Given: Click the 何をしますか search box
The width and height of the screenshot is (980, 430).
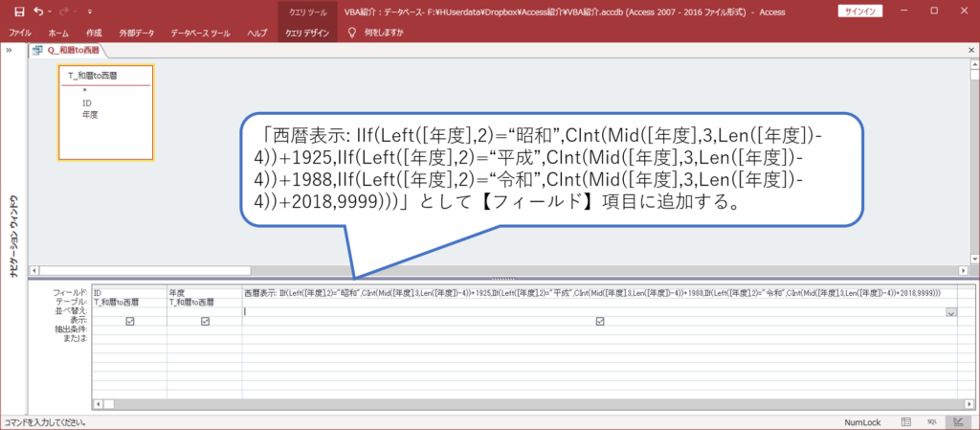Looking at the screenshot, I should [384, 33].
